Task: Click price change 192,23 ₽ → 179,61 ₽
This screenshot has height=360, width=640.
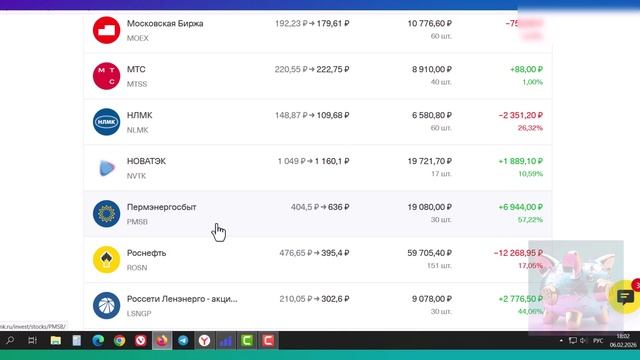Action: [x=312, y=23]
